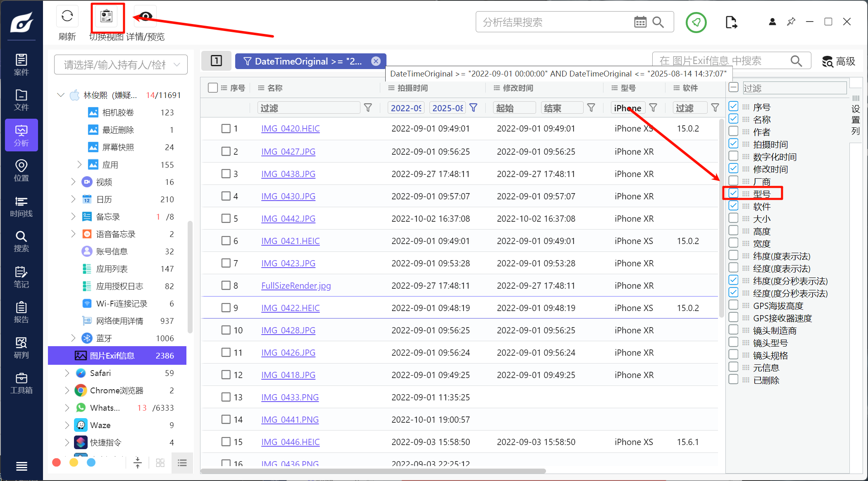Click the switch view (切换视图) icon
This screenshot has height=481, width=868.
107,17
